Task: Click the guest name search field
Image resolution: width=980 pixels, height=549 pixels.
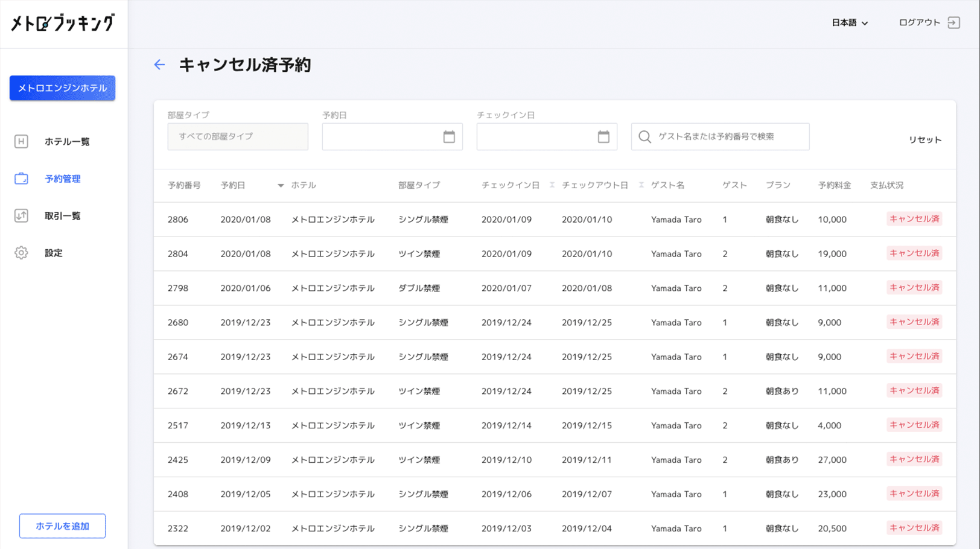Action: coord(721,136)
